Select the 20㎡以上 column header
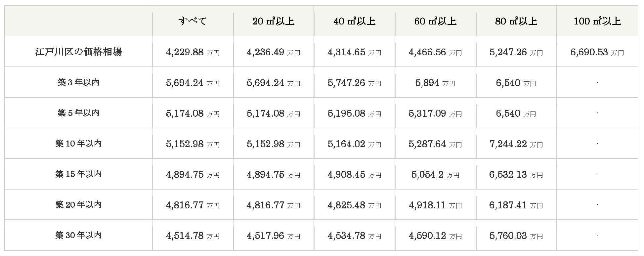This screenshot has width=644, height=256. [x=273, y=21]
